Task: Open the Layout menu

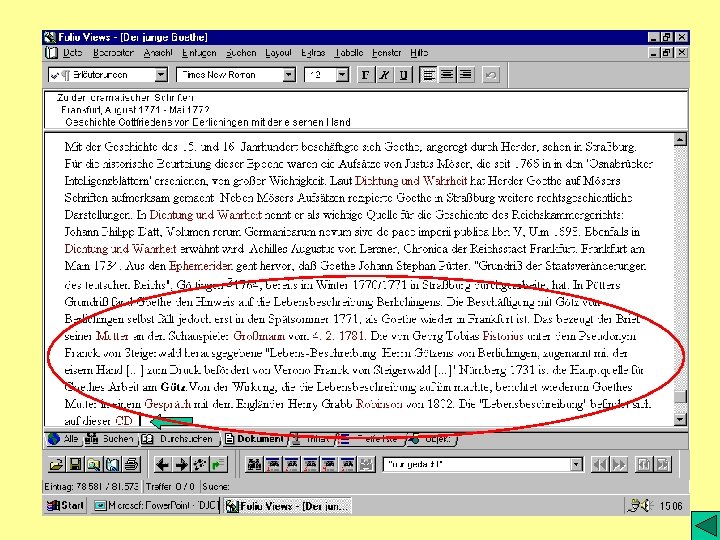Action: (x=278, y=53)
